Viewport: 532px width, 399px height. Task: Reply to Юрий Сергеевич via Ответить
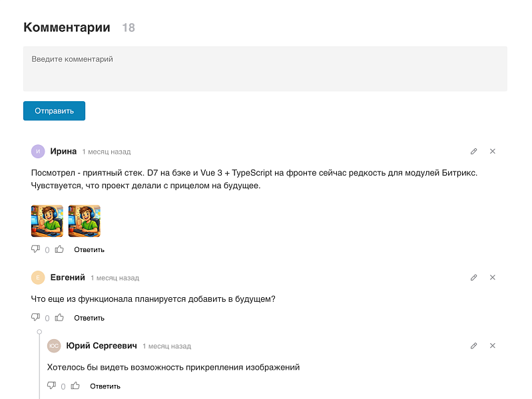(x=105, y=386)
